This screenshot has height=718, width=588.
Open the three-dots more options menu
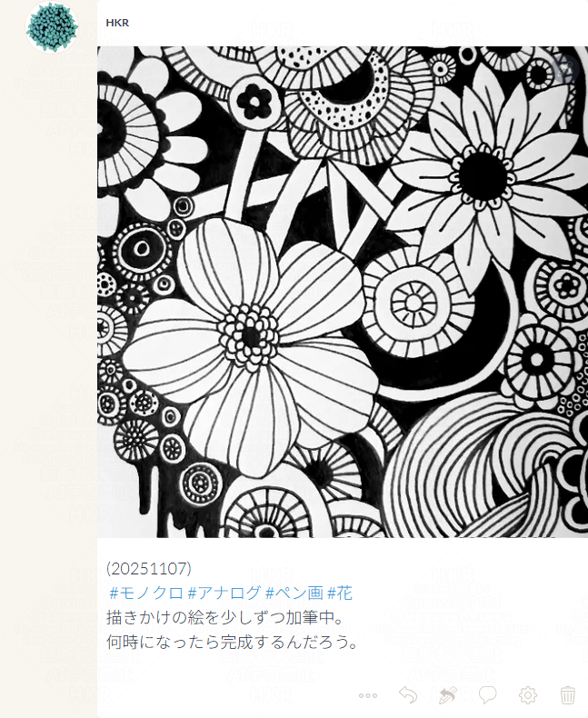coord(368,695)
